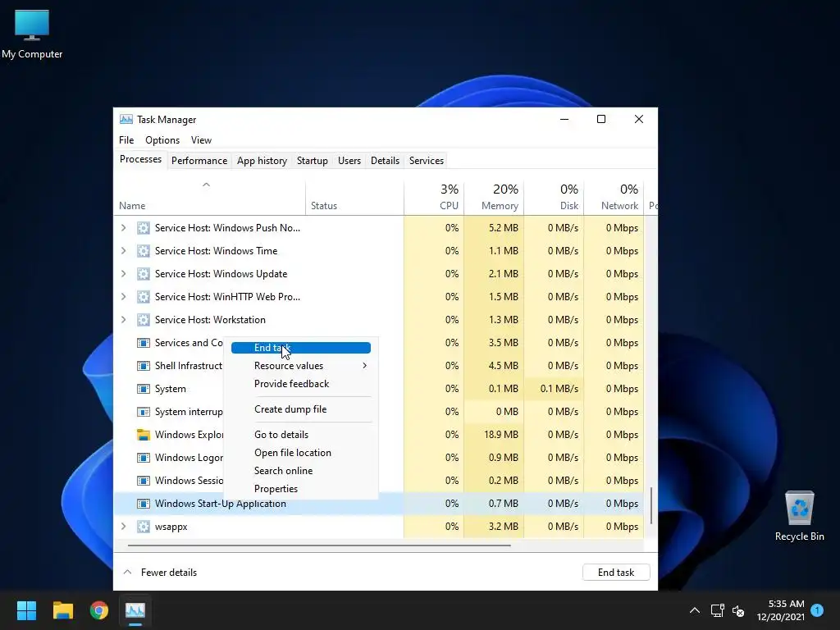The image size is (840, 630).
Task: Click icon of Service Host: Workstation
Action: point(143,320)
